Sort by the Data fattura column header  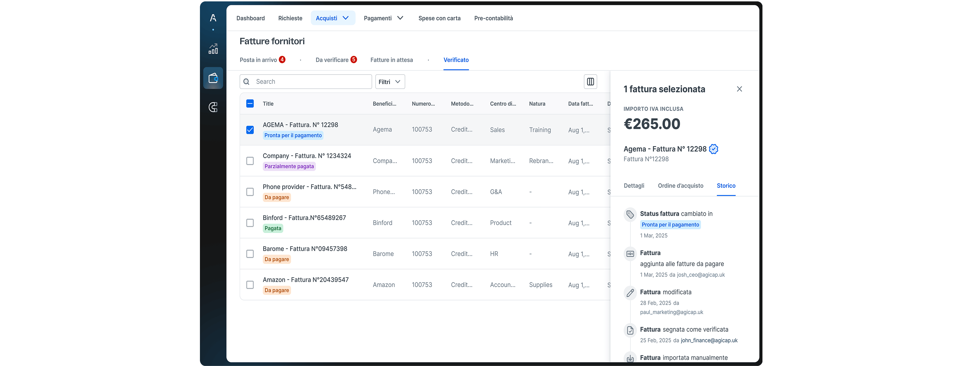(580, 104)
